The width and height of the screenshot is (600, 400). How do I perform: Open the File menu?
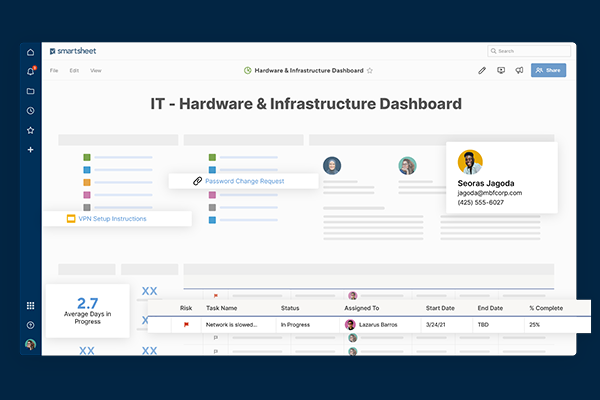coord(54,70)
